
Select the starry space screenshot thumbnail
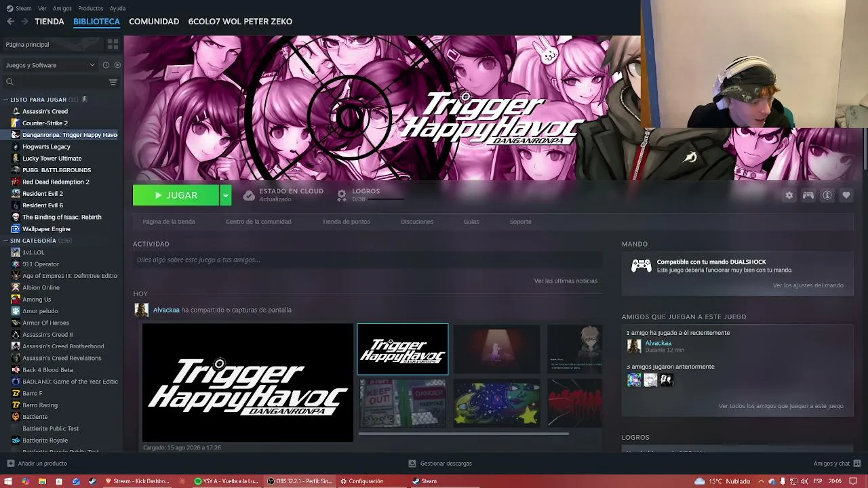tap(497, 403)
